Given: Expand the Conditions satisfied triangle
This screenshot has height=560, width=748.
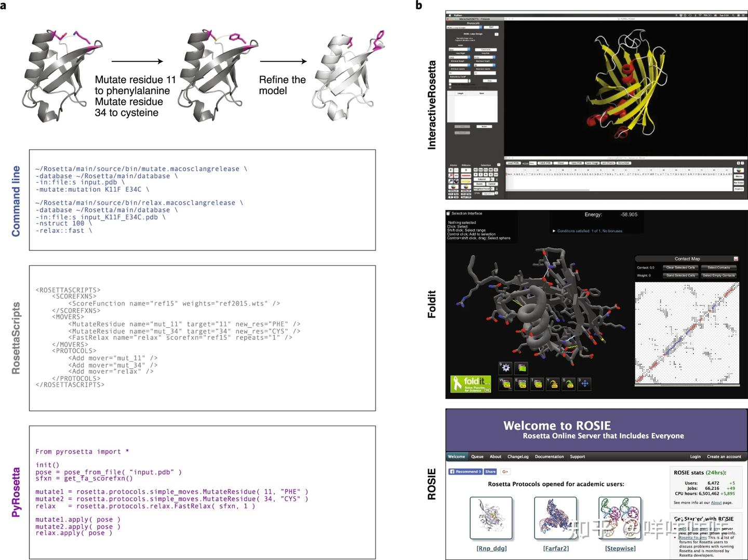Looking at the screenshot, I should click(554, 231).
